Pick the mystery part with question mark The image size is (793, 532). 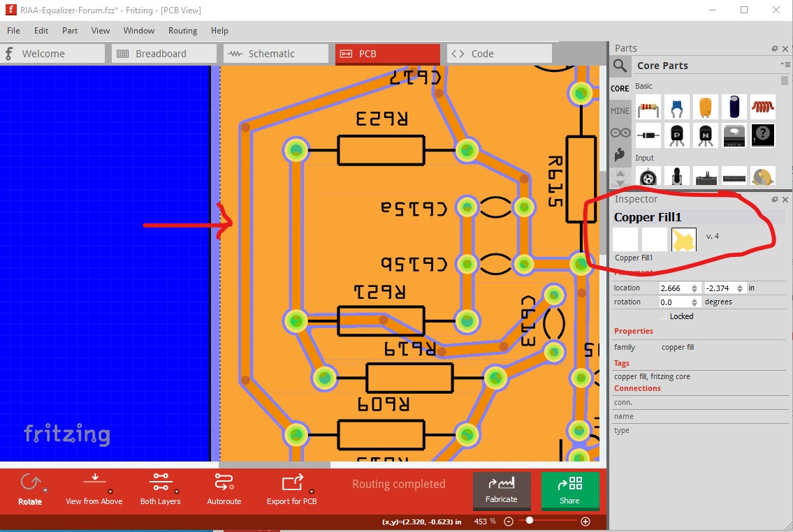coord(763,135)
